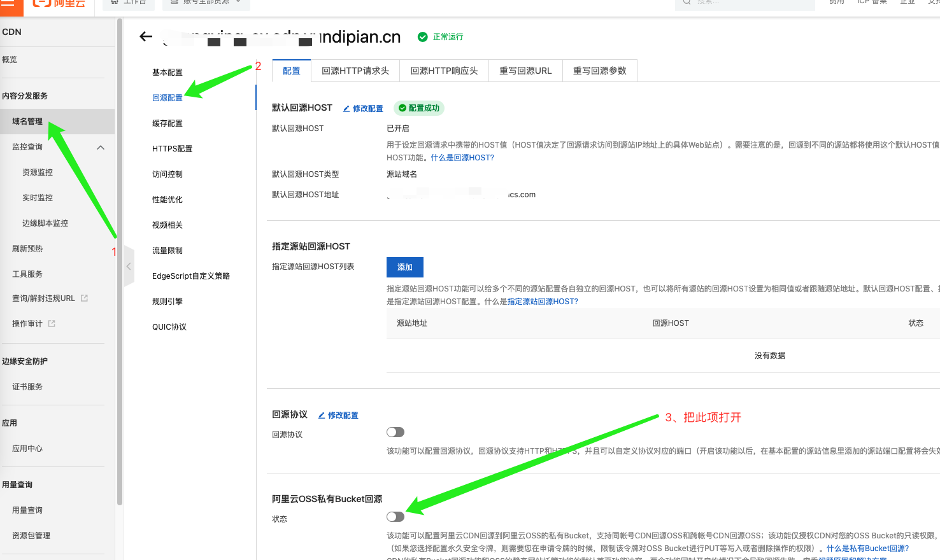
Task: Switch to the 回源HTTP请求头 tab
Action: [x=355, y=71]
